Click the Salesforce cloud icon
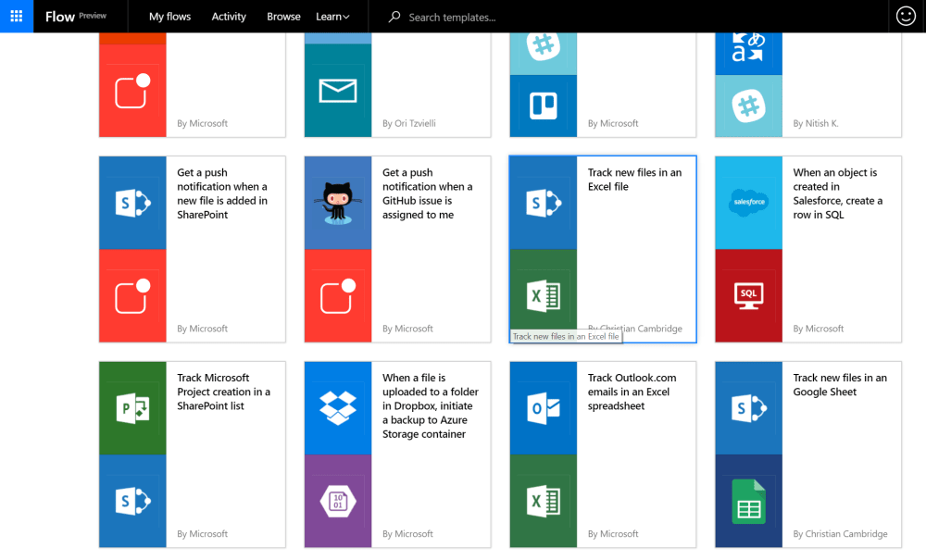This screenshot has width=926, height=560. [x=748, y=203]
